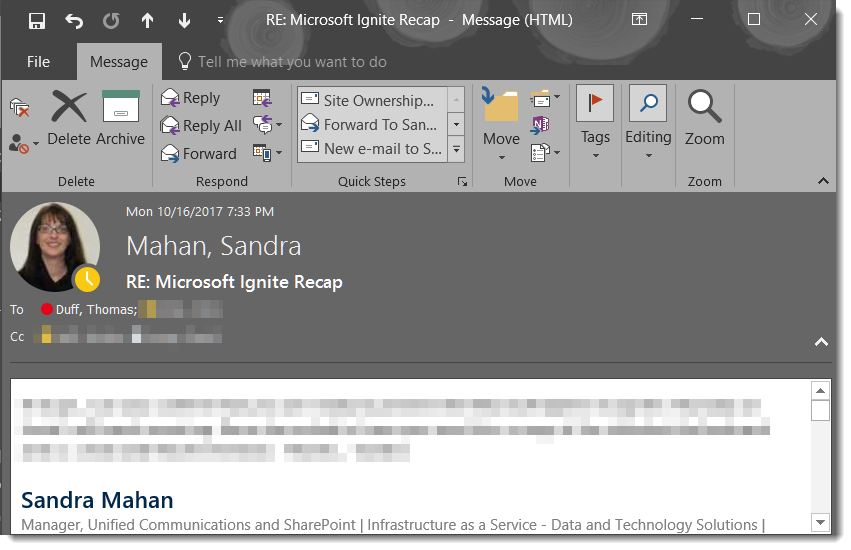
Task: Open the Zoom magnifier tool
Action: [x=704, y=118]
